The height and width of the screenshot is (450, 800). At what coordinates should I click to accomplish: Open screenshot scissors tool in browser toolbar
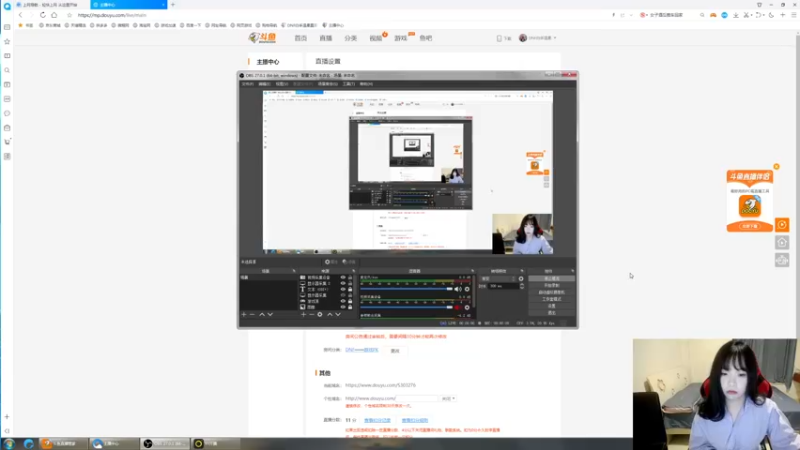point(746,15)
